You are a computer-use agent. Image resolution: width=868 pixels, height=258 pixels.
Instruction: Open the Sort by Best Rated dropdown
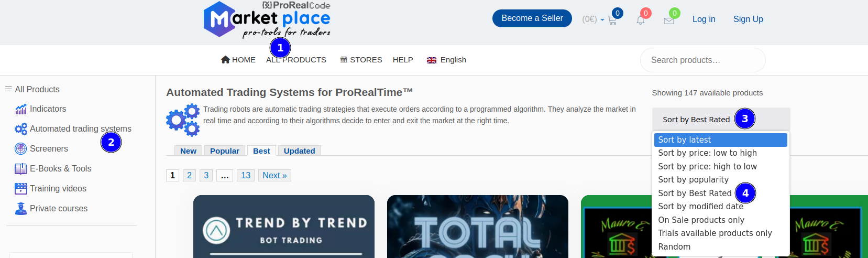[x=696, y=120]
